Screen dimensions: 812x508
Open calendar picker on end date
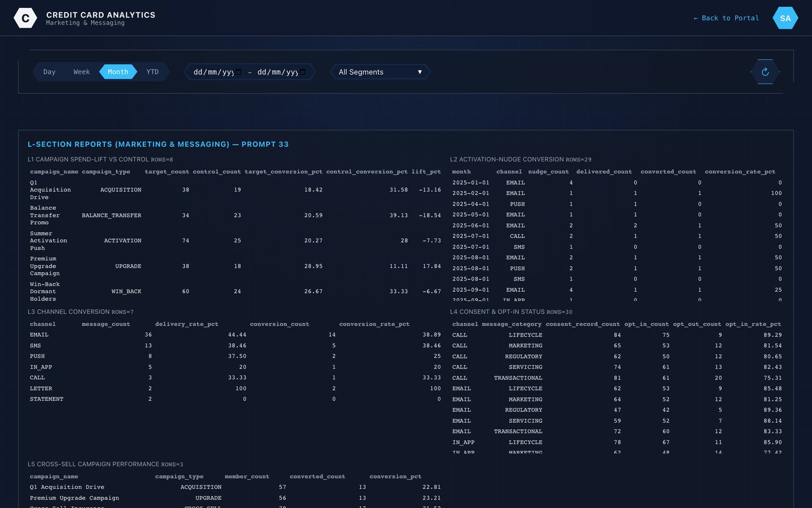tap(302, 72)
